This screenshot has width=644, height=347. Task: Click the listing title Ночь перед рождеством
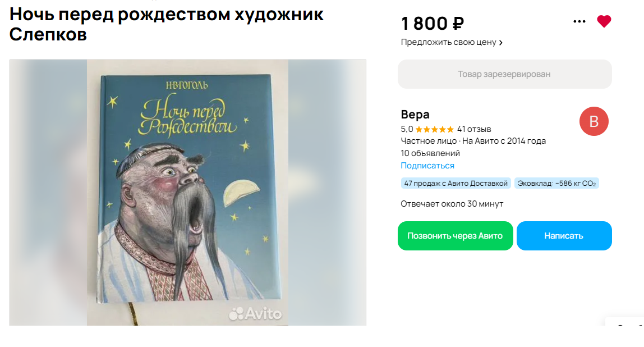pos(167,24)
